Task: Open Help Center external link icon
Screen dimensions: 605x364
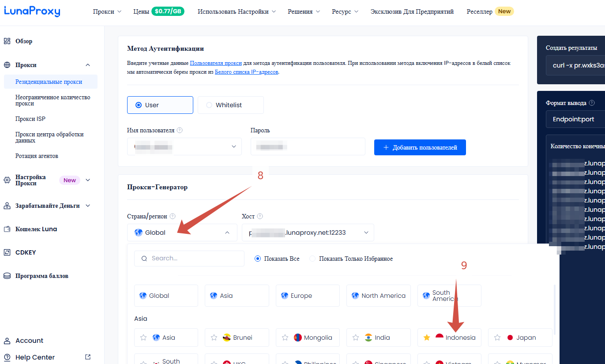Action: 88,357
